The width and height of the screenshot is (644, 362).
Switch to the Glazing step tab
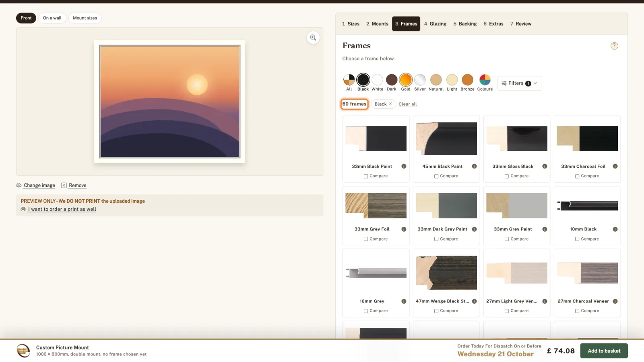click(435, 24)
